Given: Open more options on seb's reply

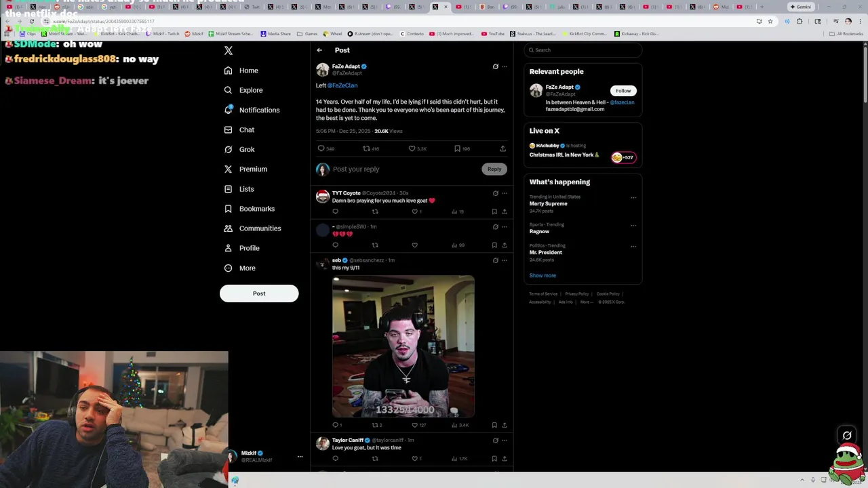Looking at the screenshot, I should (505, 260).
